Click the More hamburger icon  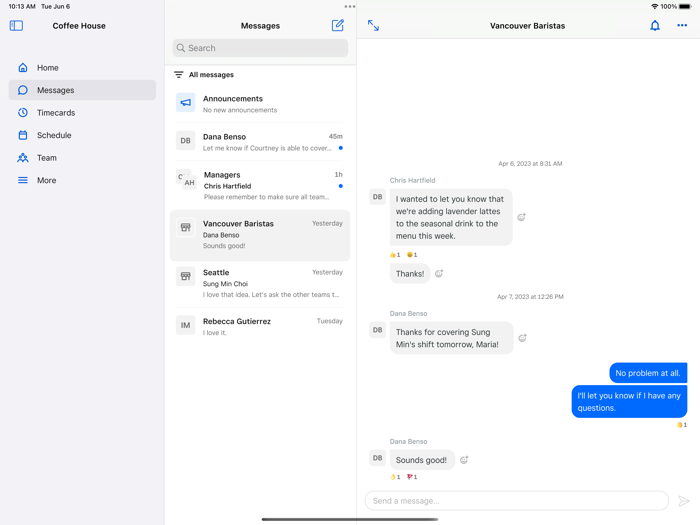click(x=23, y=180)
